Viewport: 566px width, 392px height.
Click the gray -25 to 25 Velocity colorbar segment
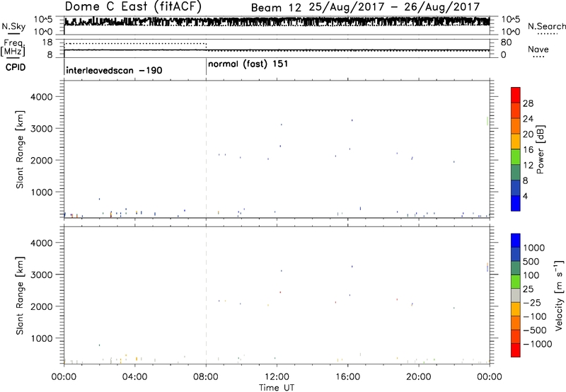pyautogui.click(x=516, y=295)
